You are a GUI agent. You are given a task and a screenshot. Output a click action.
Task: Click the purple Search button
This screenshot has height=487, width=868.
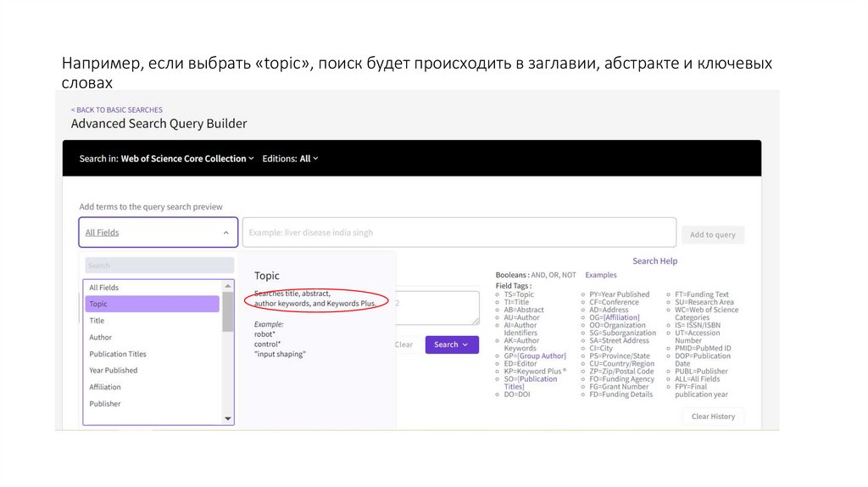(451, 344)
